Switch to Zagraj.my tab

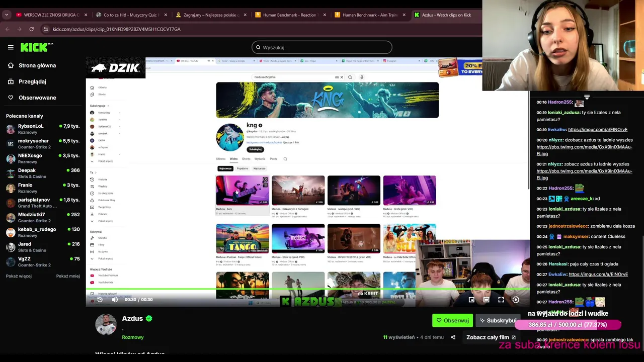click(211, 15)
